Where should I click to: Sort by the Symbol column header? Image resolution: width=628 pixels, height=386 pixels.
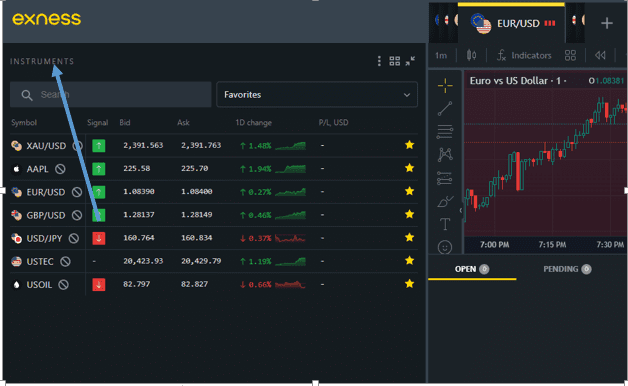point(24,123)
